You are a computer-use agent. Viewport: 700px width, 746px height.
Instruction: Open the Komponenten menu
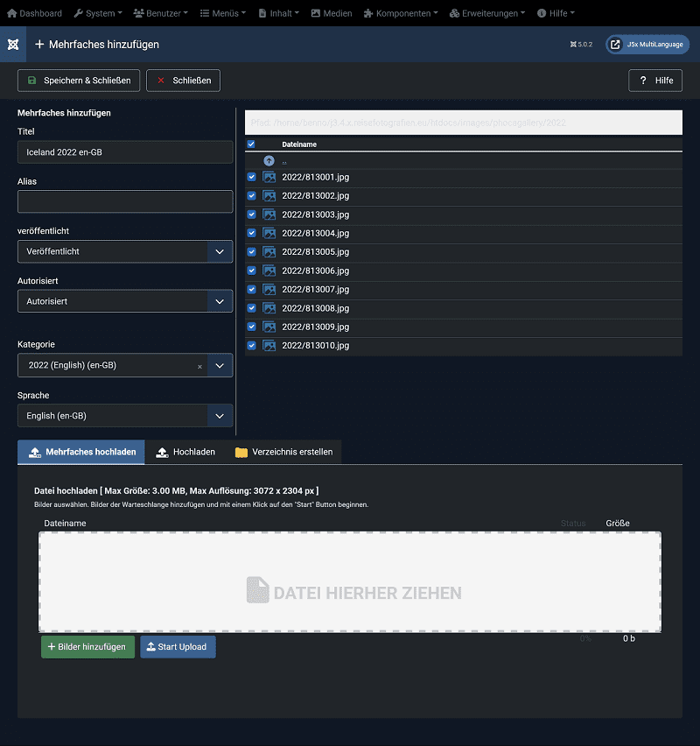tap(402, 13)
